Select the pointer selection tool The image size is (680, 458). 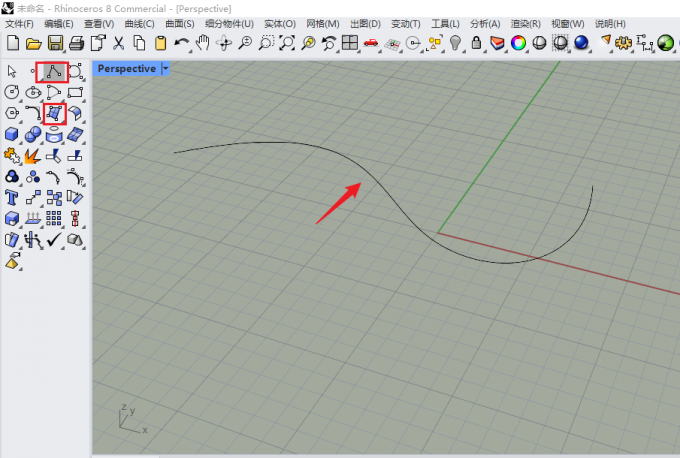(12, 71)
